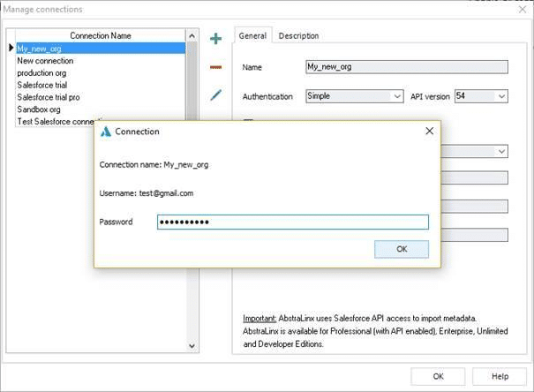This screenshot has height=392, width=534.
Task: Close the Connection dialog with X
Action: pyautogui.click(x=429, y=132)
